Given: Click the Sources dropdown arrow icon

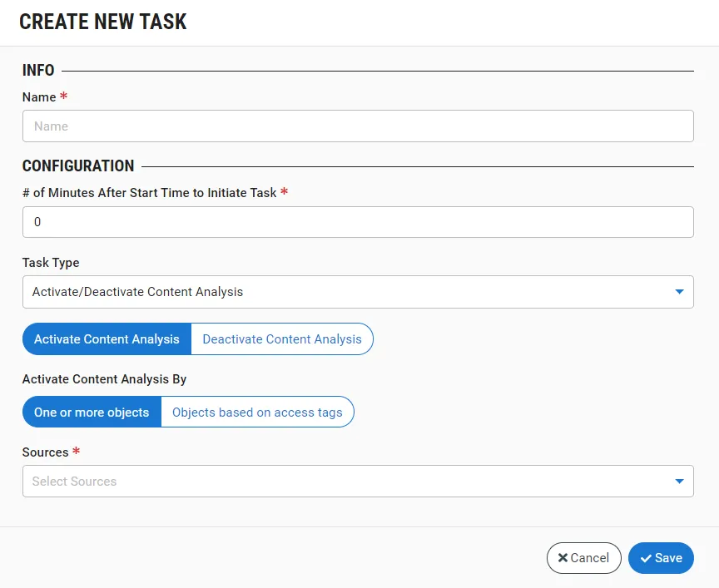Looking at the screenshot, I should click(x=680, y=482).
